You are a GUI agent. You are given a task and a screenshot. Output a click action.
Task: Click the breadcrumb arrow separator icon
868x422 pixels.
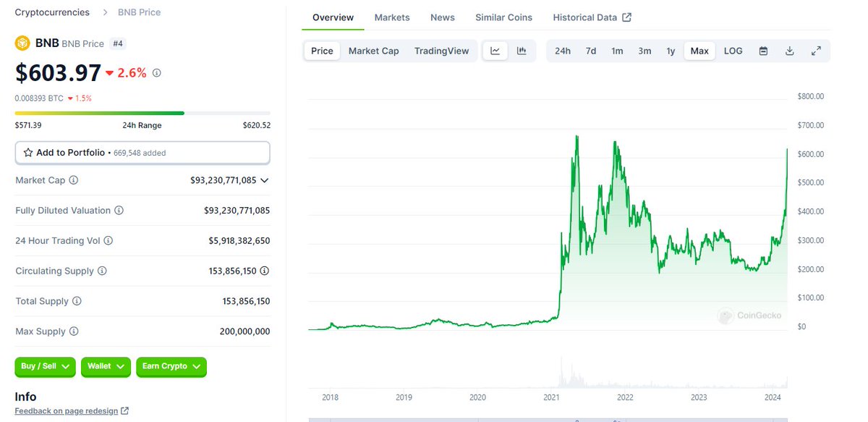(104, 12)
